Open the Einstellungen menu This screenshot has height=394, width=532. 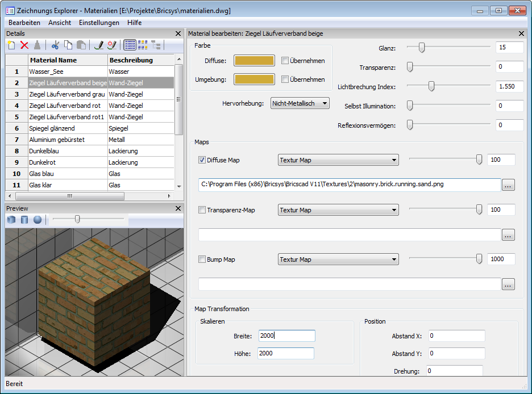pos(99,23)
